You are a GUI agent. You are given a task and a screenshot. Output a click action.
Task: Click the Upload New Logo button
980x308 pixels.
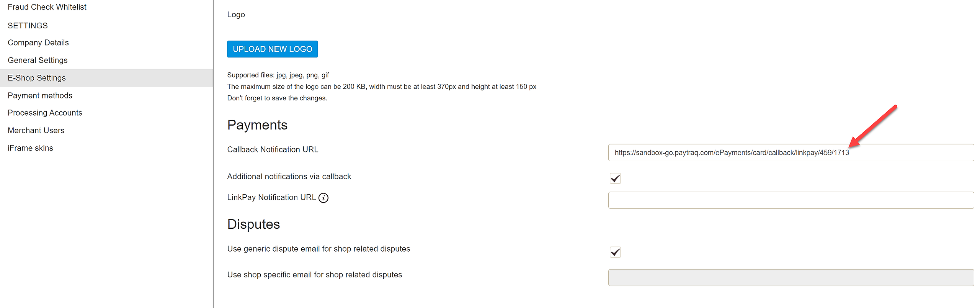272,49
